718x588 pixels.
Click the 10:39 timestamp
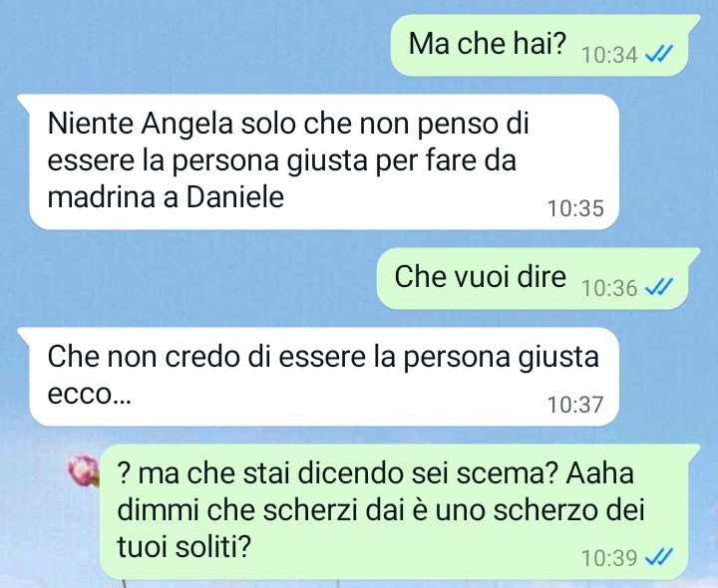[x=609, y=558]
